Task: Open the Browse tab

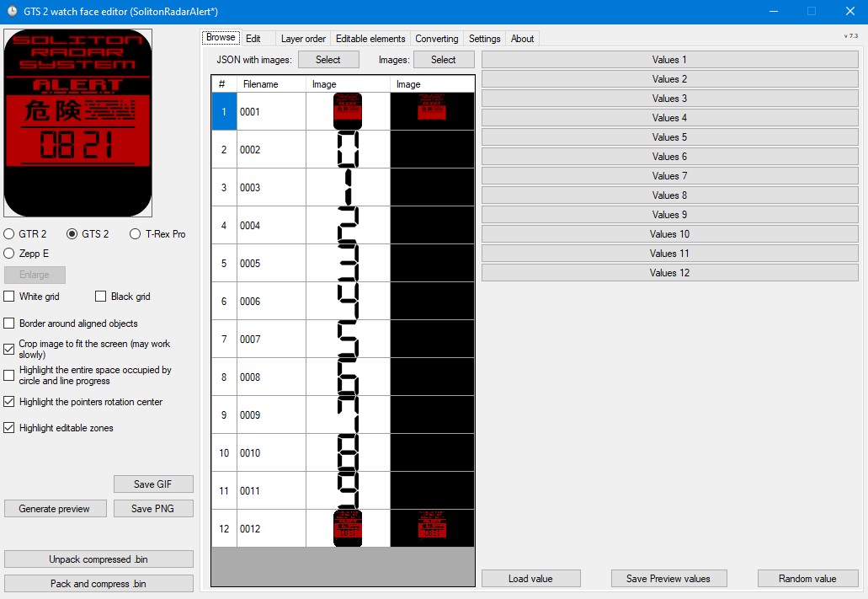Action: [x=221, y=38]
